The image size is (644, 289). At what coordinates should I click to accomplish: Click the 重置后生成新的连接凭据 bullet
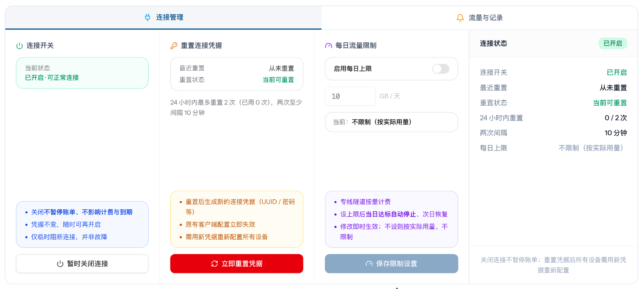(240, 207)
